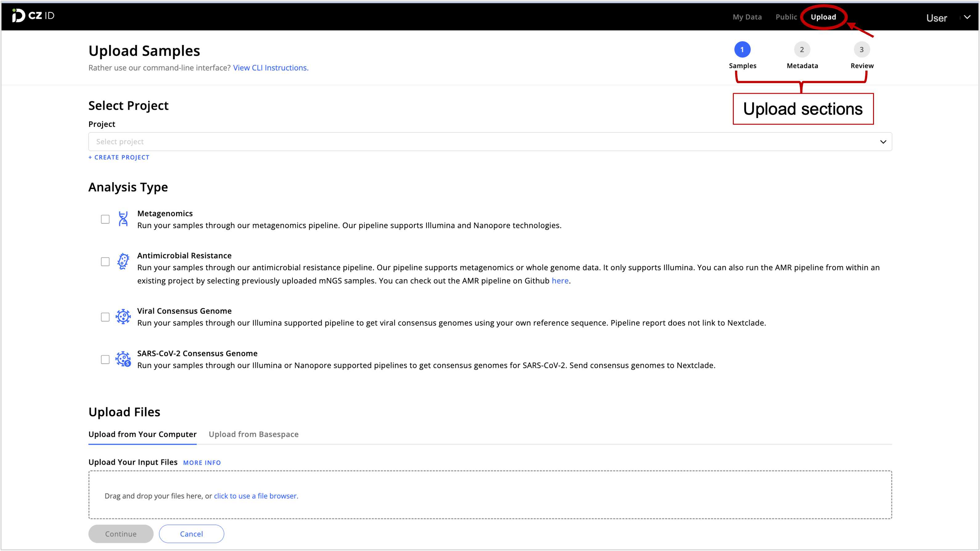
Task: Select the SARS-CoV-2 Consensus Genome checkbox
Action: pos(105,360)
